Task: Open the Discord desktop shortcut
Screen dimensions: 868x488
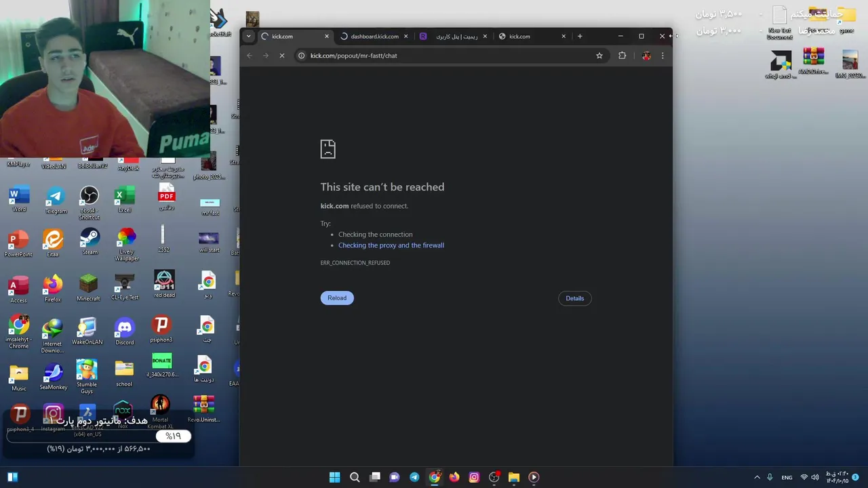Action: 125,332
